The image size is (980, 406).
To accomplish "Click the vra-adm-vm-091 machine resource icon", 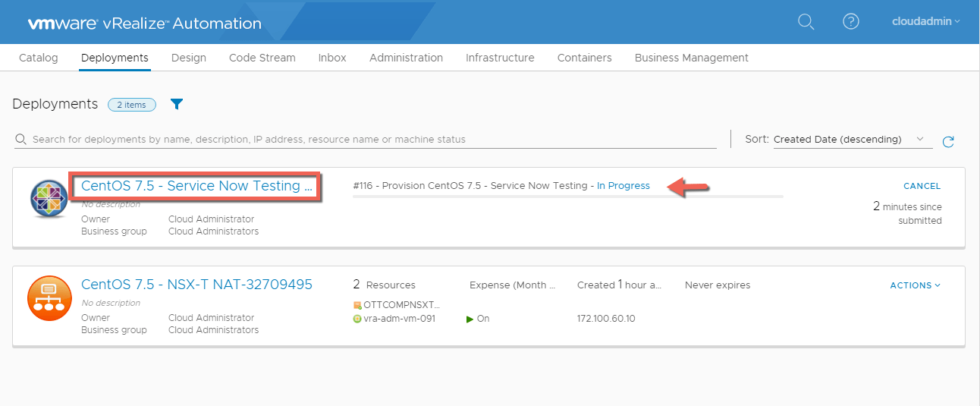I will [x=357, y=319].
